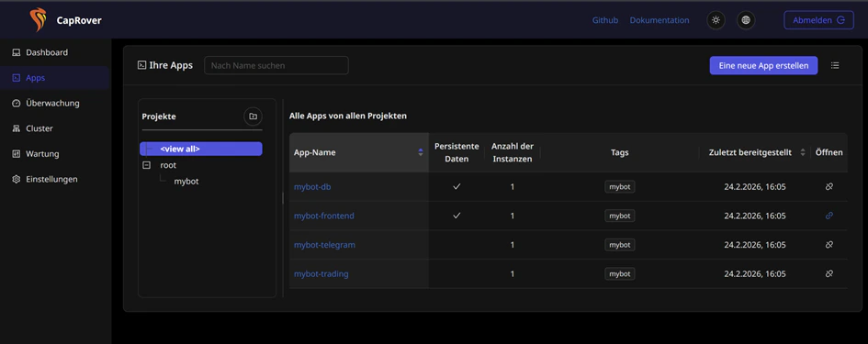
Task: Click the Abmelden logout button
Action: coord(818,20)
